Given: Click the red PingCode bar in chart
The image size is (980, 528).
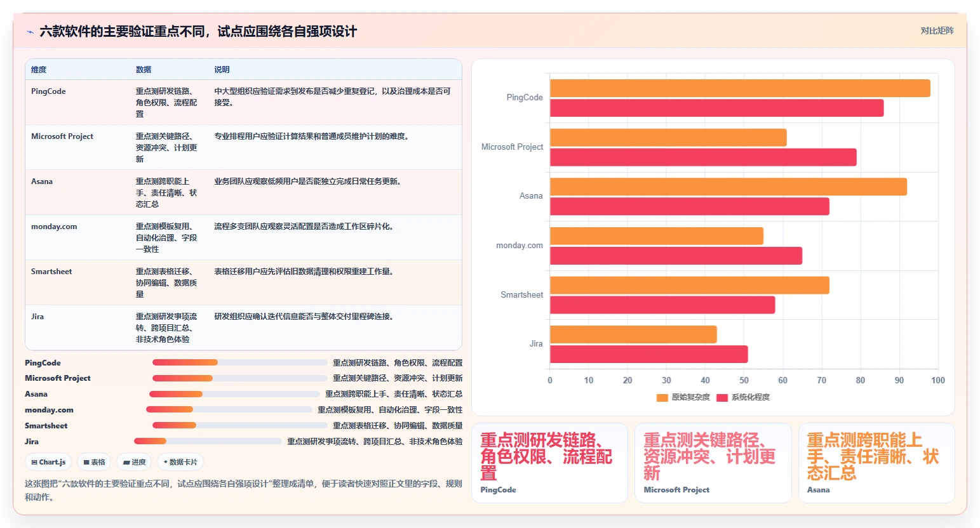Looking at the screenshot, I should pos(716,108).
